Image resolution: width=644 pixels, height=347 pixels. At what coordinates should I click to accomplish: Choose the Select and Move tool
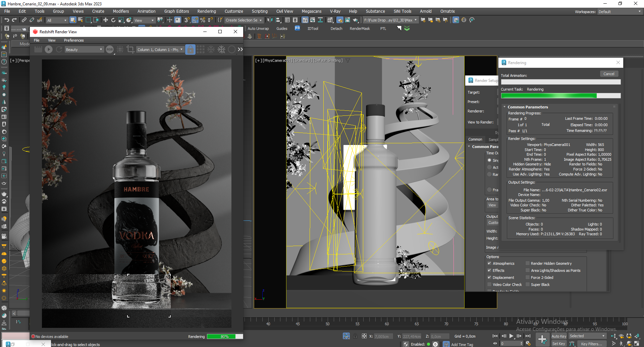105,20
